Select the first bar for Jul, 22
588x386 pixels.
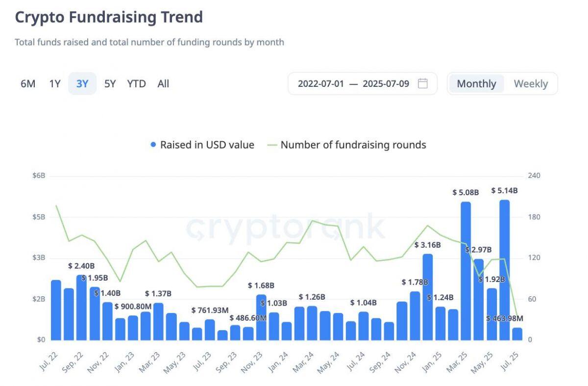56,310
